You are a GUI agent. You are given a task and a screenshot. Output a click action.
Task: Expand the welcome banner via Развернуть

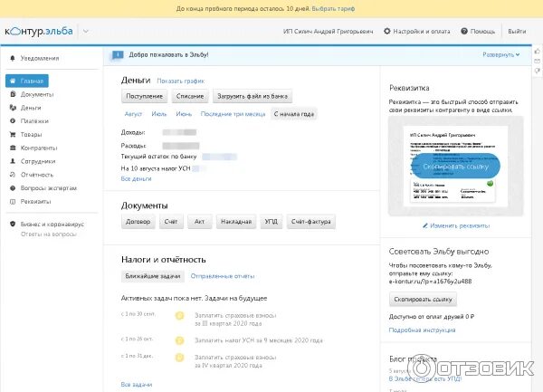click(500, 54)
